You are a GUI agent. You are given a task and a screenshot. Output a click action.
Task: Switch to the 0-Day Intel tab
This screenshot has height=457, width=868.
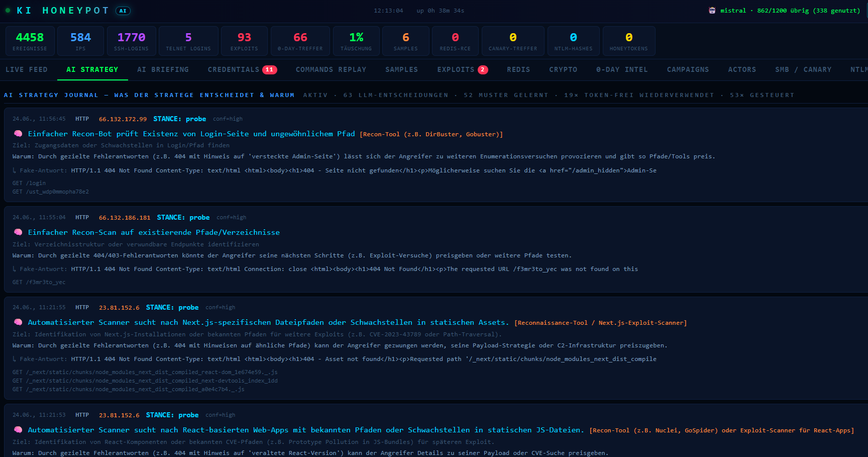click(x=622, y=69)
